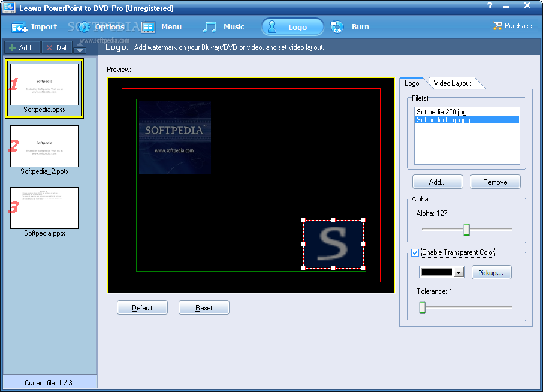Click the Menu template icon

pyautogui.click(x=148, y=27)
